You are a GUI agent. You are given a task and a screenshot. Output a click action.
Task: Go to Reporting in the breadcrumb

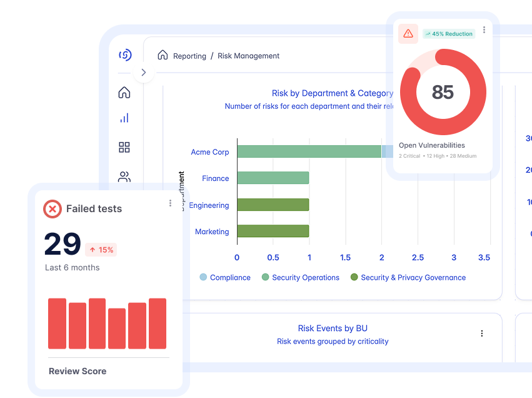pos(189,56)
